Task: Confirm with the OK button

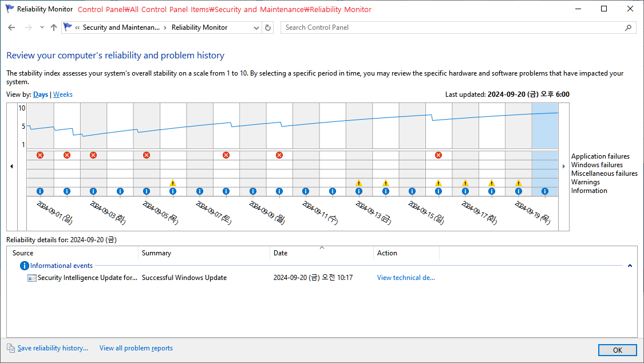Action: pyautogui.click(x=617, y=350)
